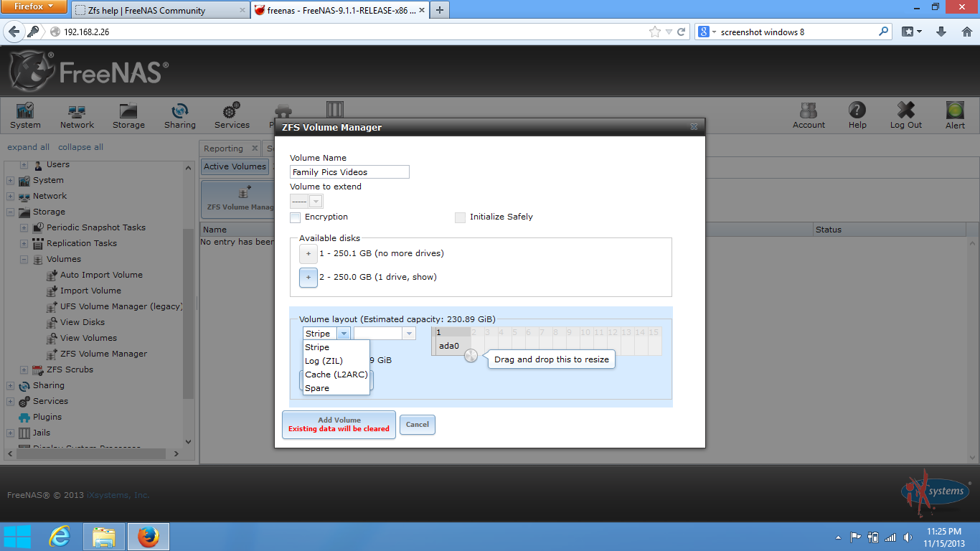The height and width of the screenshot is (551, 980).
Task: Switch to the Reporting tab
Action: pyautogui.click(x=224, y=149)
